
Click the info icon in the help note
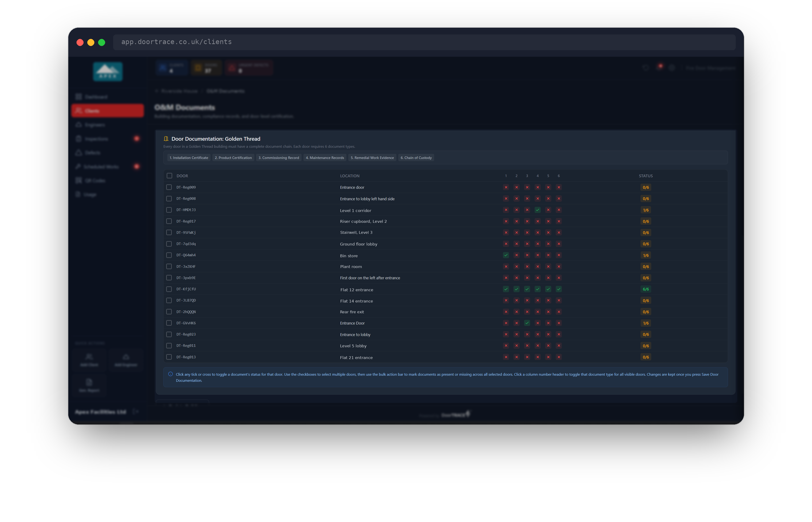170,374
